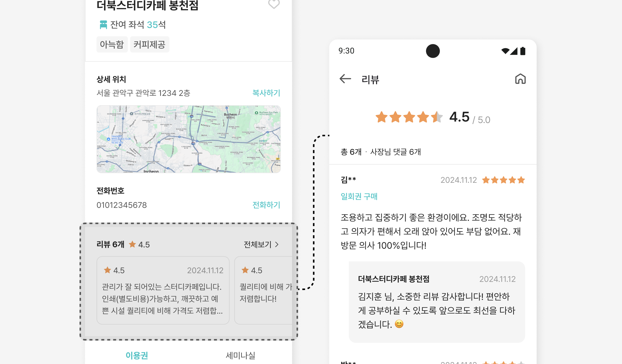The width and height of the screenshot is (622, 364).
Task: Click the 일회권 구매 label
Action: coord(359,196)
